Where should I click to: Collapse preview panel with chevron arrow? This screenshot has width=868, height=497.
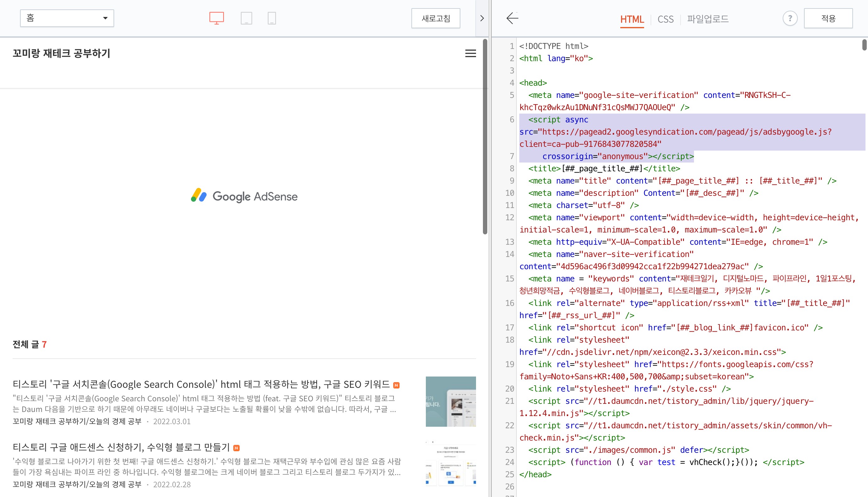[x=482, y=18]
